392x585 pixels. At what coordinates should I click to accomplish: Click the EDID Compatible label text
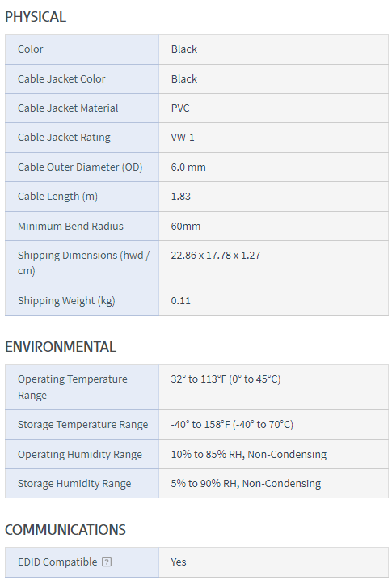point(57,562)
